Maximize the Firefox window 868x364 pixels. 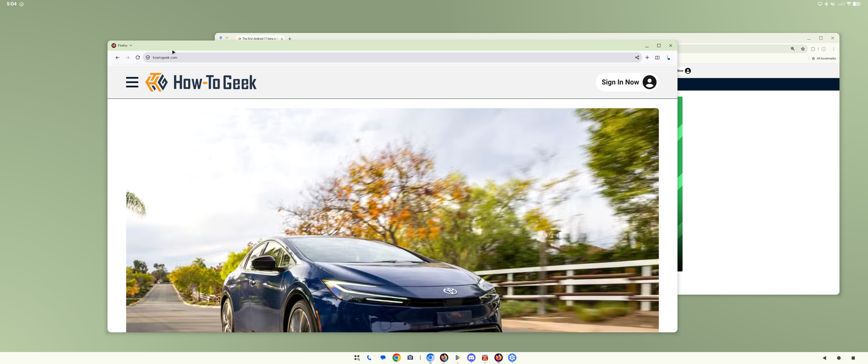[x=659, y=45]
